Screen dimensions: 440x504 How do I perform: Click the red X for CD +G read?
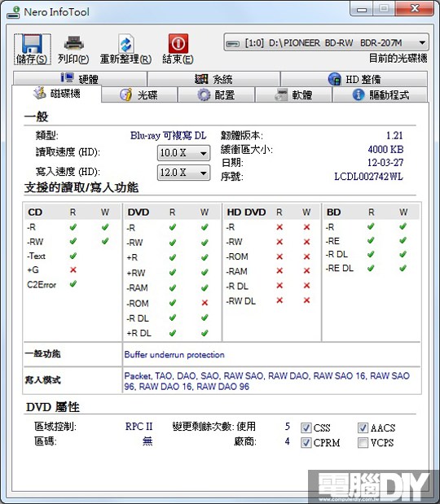click(73, 270)
